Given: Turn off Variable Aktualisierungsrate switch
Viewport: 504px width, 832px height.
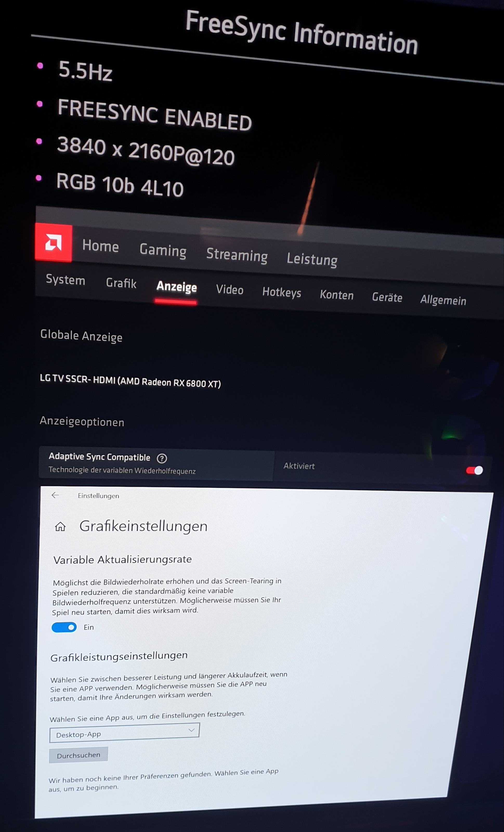Looking at the screenshot, I should tap(64, 627).
